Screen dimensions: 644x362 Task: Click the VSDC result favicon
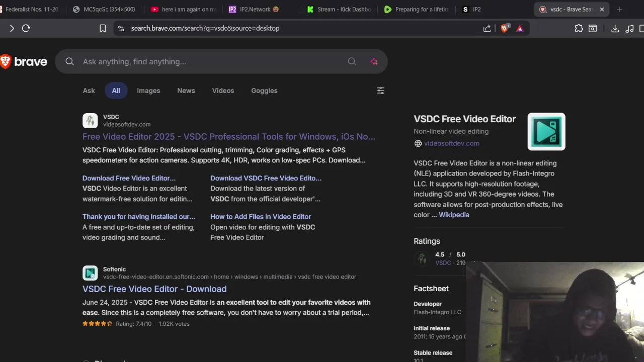[x=90, y=121]
